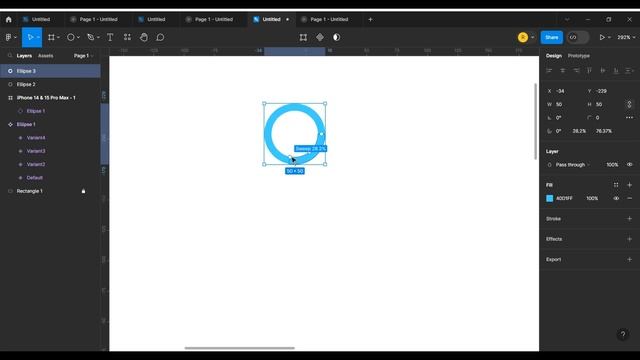Click the A0D1FF fill color swatch
The height and width of the screenshot is (360, 640).
[x=549, y=198]
